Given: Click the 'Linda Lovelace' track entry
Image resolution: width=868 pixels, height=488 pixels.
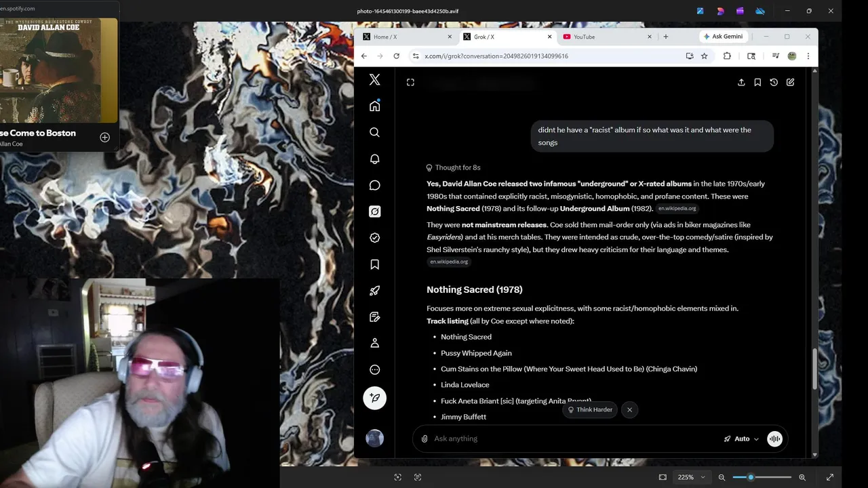Looking at the screenshot, I should pyautogui.click(x=465, y=385).
